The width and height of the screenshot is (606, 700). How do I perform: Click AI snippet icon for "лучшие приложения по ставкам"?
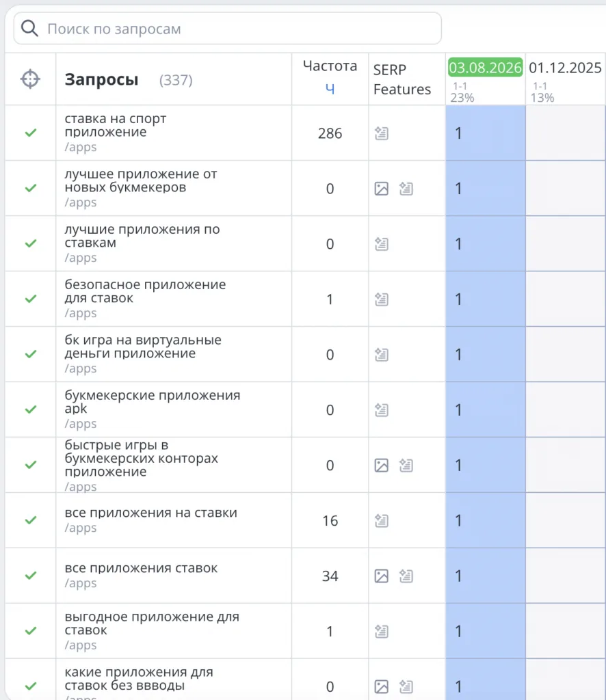[x=382, y=244]
